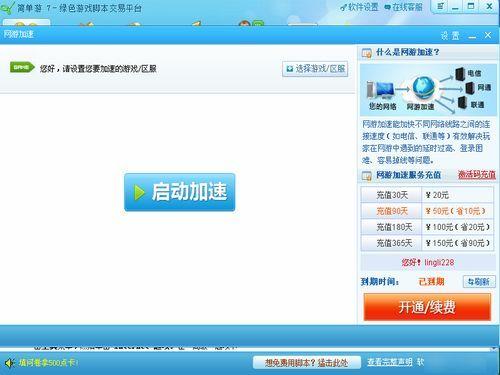Open 在线客服 online support
The width and height of the screenshot is (500, 375).
point(404,7)
